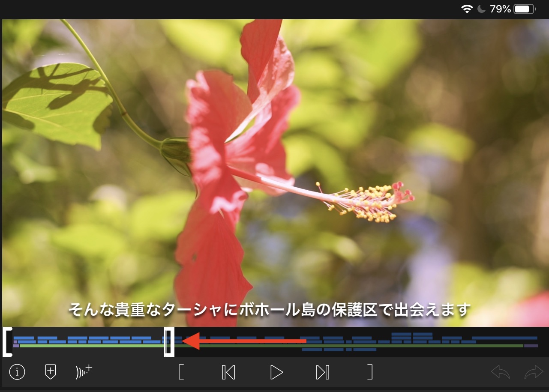Tap the Do Not Disturb moon icon
The height and width of the screenshot is (392, 549).
coord(481,9)
